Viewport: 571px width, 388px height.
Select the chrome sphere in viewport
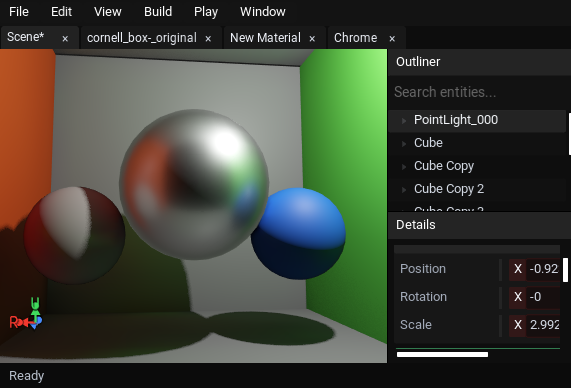click(x=194, y=184)
